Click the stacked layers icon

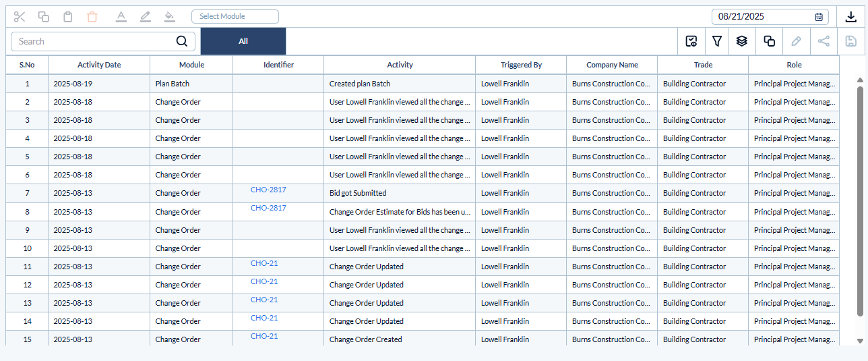click(742, 41)
